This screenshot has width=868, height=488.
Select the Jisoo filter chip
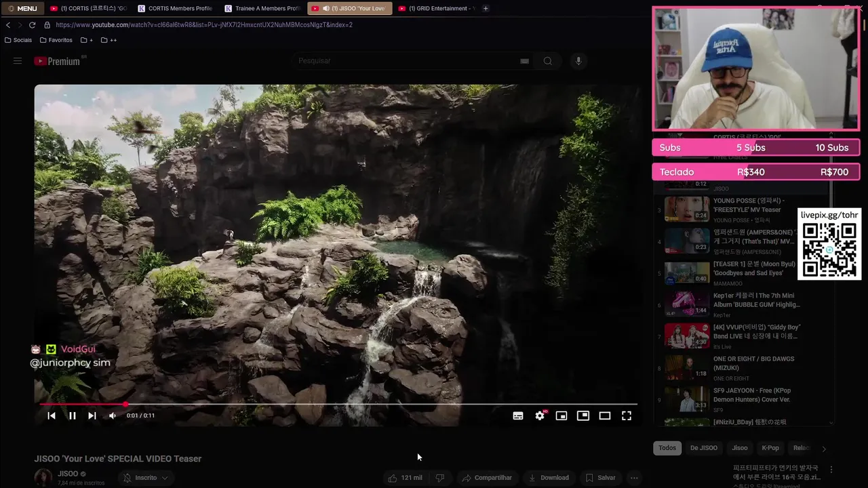(x=740, y=448)
